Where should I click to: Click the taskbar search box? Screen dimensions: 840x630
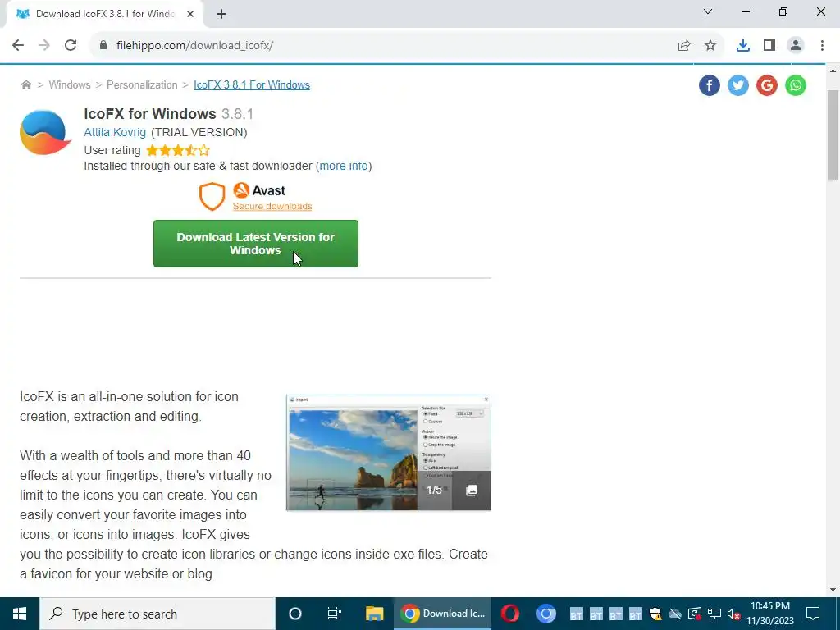pyautogui.click(x=157, y=614)
